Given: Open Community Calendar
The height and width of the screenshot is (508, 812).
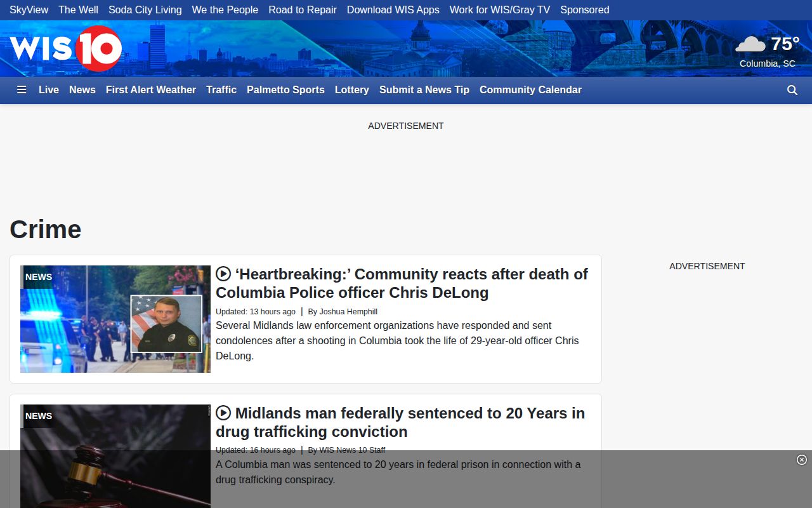Looking at the screenshot, I should pos(530,90).
